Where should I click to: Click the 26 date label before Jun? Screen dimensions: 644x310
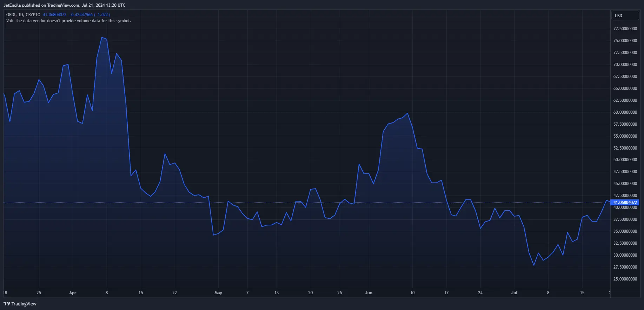(339, 293)
